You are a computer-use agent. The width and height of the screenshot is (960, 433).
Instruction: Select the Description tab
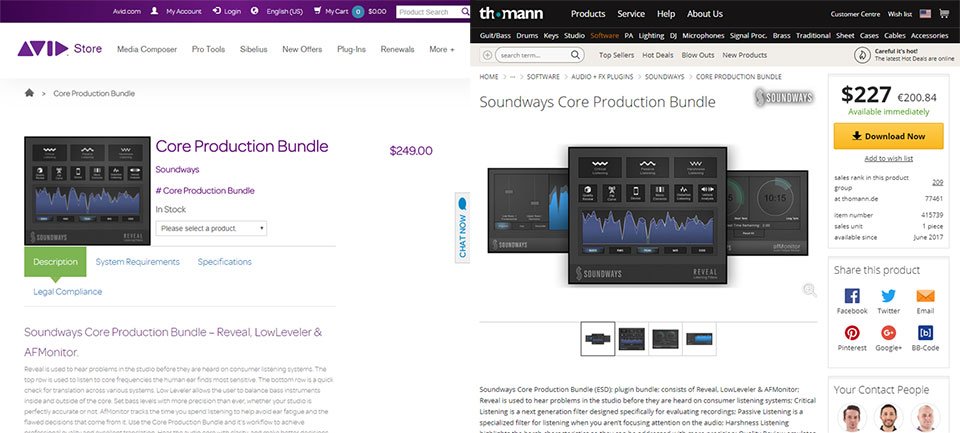point(55,262)
